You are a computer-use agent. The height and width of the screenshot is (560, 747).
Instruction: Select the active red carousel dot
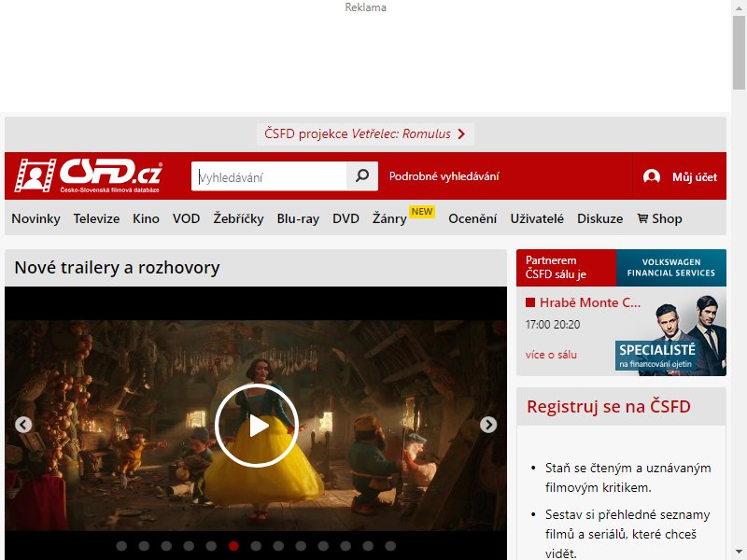[233, 546]
